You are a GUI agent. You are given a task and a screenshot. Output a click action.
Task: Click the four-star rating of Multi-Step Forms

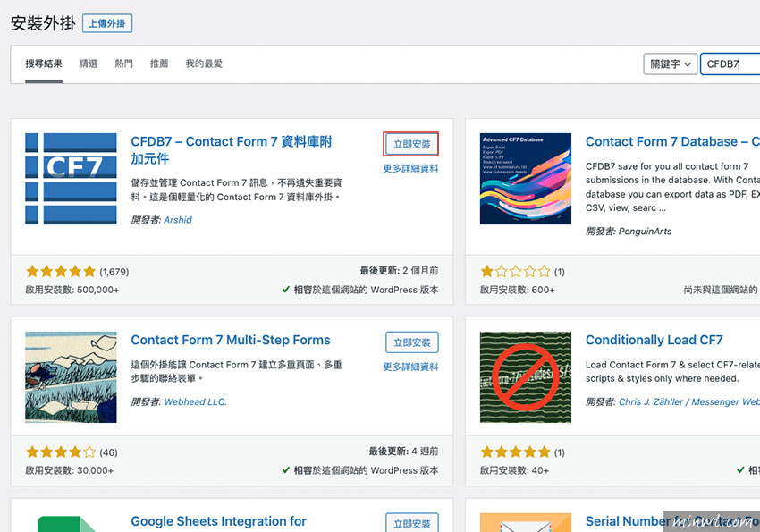(x=61, y=452)
